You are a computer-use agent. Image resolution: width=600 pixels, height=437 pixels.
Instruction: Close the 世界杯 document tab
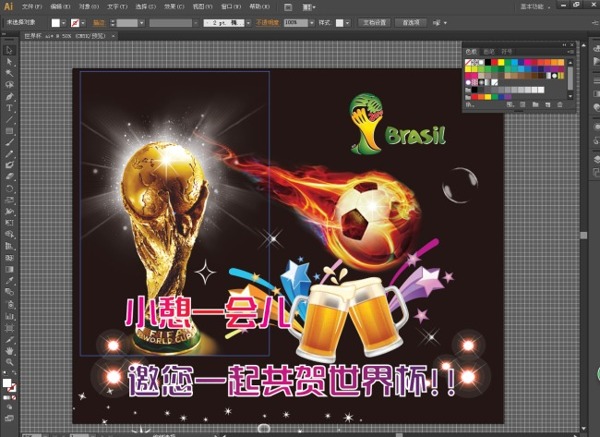pos(113,36)
